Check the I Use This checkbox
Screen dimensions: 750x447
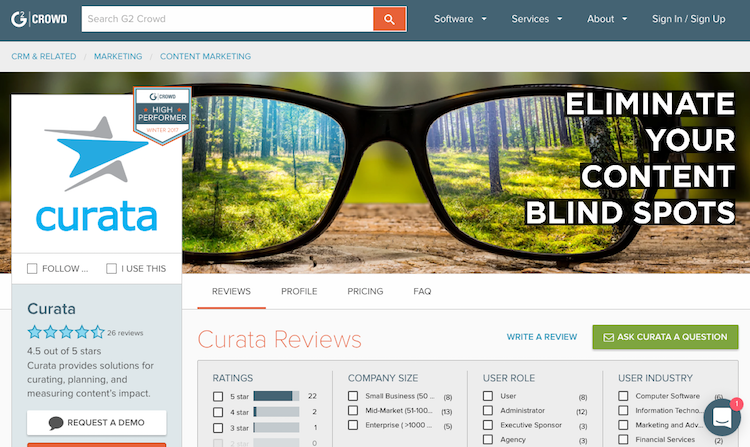tap(111, 269)
